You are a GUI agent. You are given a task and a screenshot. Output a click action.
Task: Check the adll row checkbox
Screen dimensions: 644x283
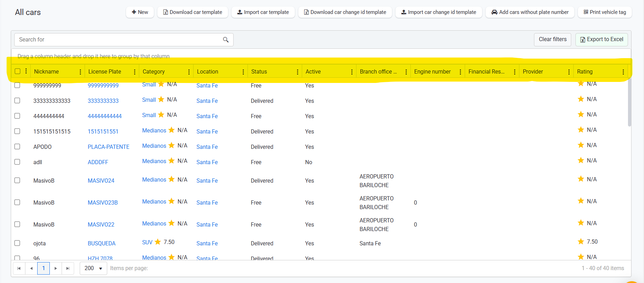coord(17,162)
